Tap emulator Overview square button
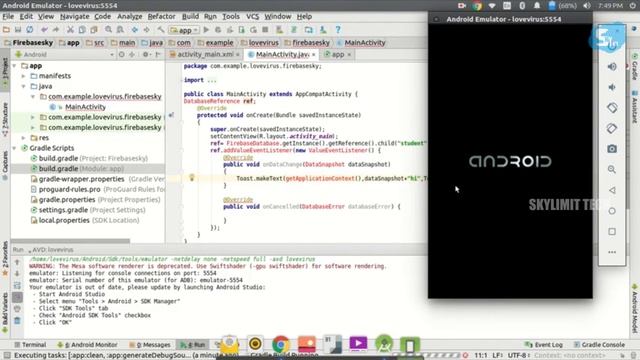Image resolution: width=640 pixels, height=360 pixels. coord(612,231)
